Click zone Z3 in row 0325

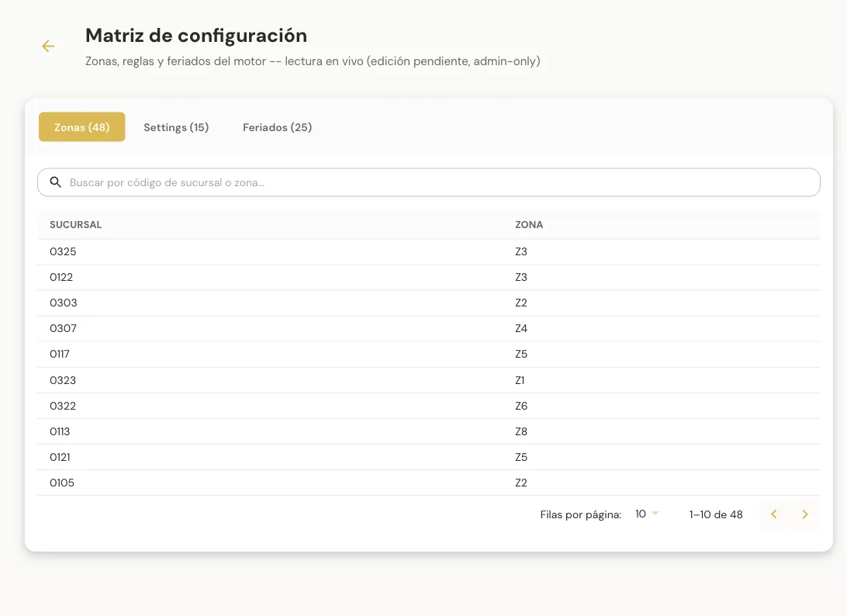pyautogui.click(x=521, y=251)
